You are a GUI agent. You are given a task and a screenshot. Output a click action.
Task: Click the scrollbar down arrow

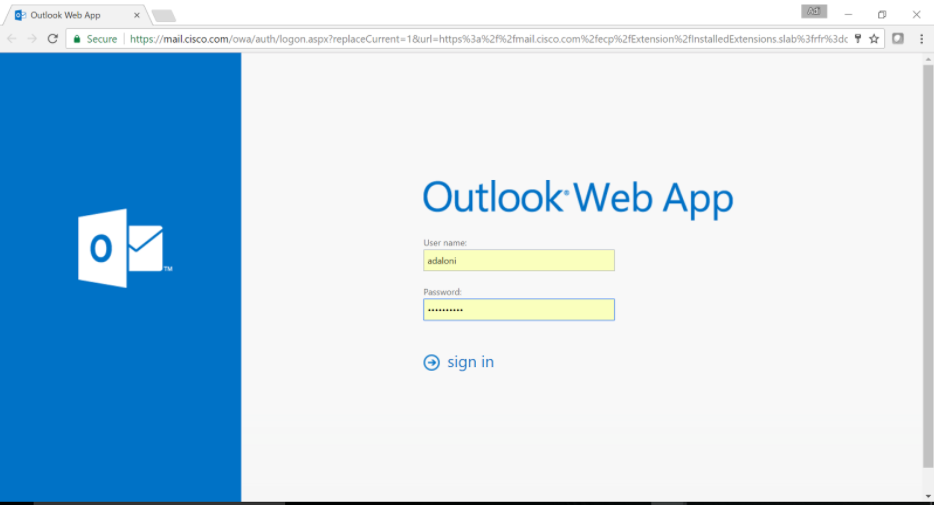pos(928,496)
